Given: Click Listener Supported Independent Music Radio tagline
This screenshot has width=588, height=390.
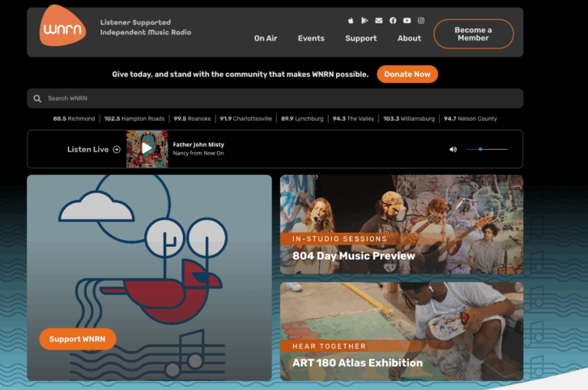Looking at the screenshot, I should (x=146, y=28).
